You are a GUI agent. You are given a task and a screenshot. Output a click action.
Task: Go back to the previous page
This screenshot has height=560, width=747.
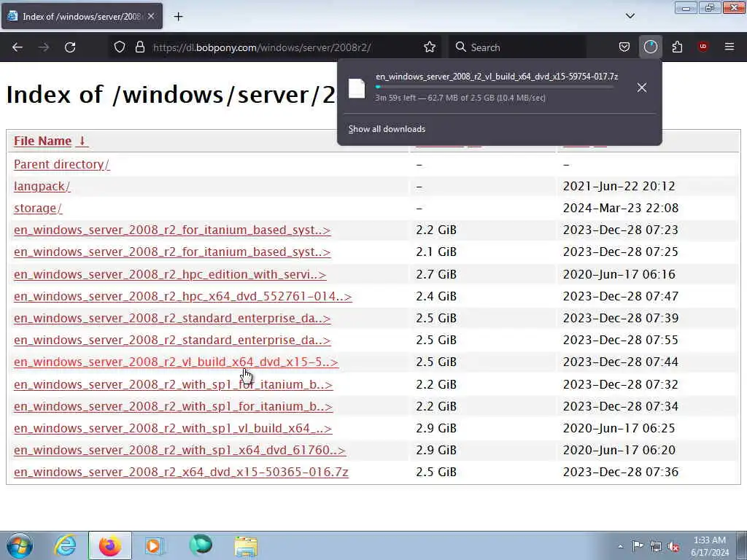pyautogui.click(x=18, y=47)
